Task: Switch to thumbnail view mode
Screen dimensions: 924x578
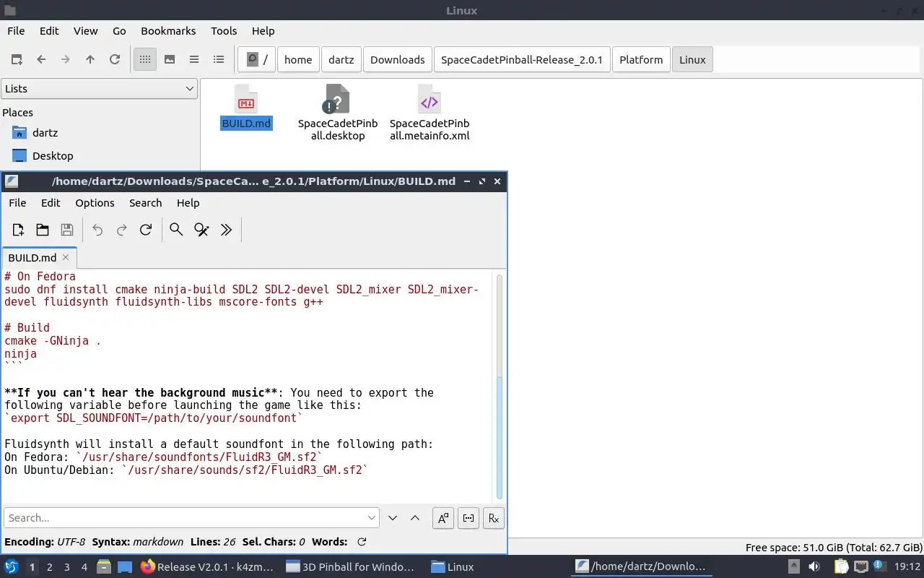Action: pos(170,59)
